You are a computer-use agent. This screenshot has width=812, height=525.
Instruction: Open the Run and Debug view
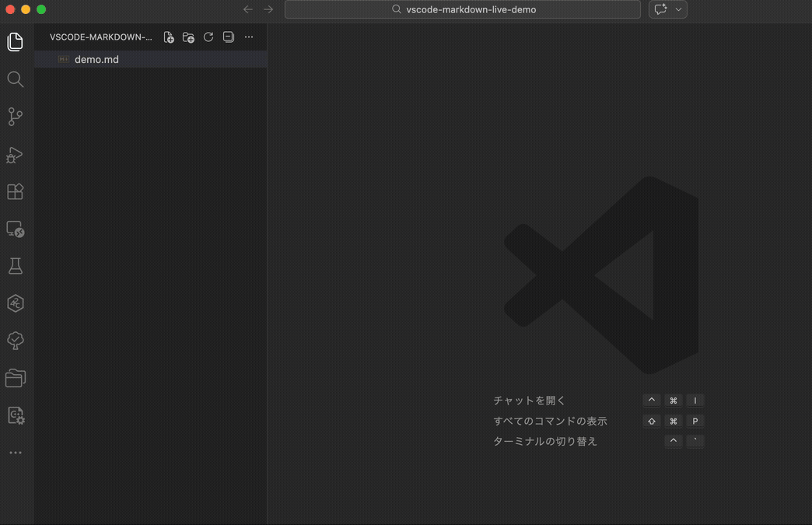click(15, 154)
